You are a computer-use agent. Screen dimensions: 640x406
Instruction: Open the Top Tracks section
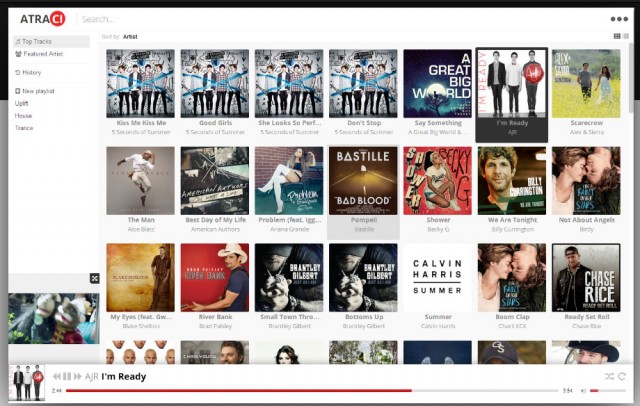coord(51,41)
